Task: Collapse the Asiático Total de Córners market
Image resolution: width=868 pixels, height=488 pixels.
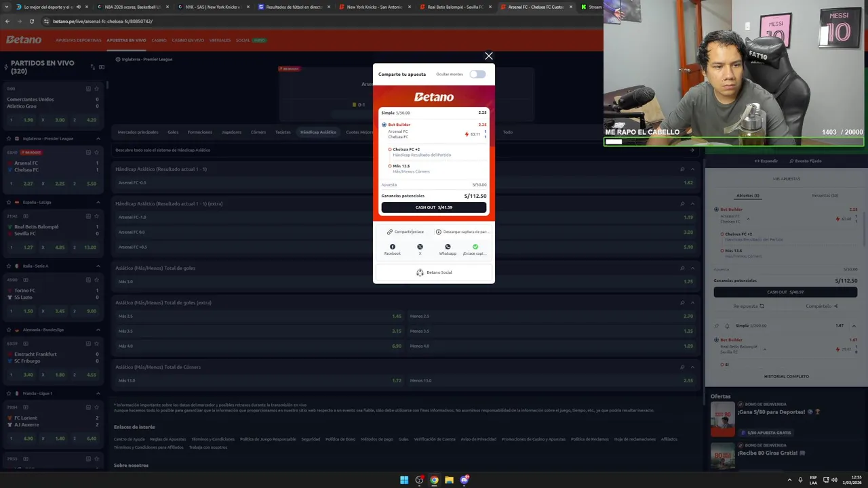Action: pyautogui.click(x=692, y=367)
